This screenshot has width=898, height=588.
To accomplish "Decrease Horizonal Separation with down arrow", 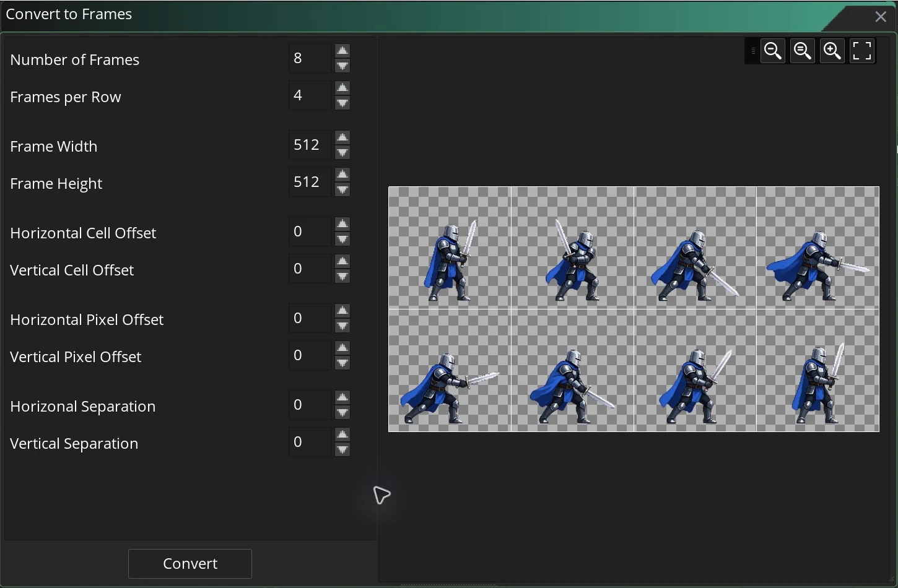I will 342,413.
